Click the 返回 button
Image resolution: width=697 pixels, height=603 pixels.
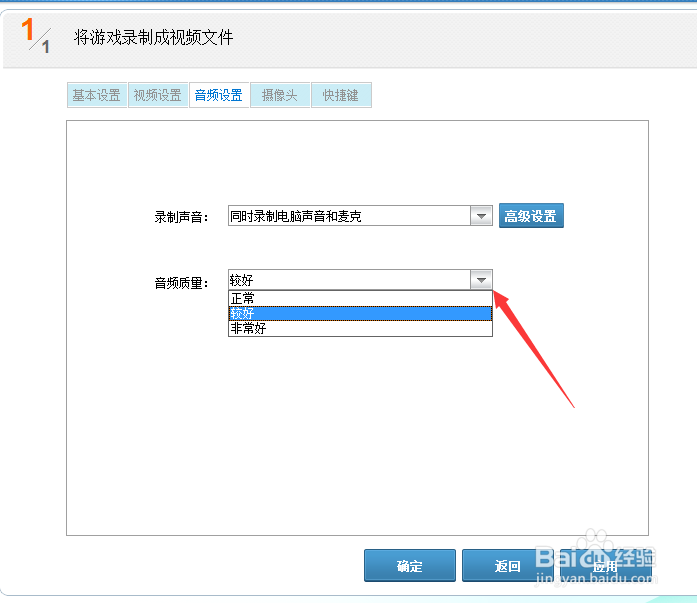click(x=507, y=566)
